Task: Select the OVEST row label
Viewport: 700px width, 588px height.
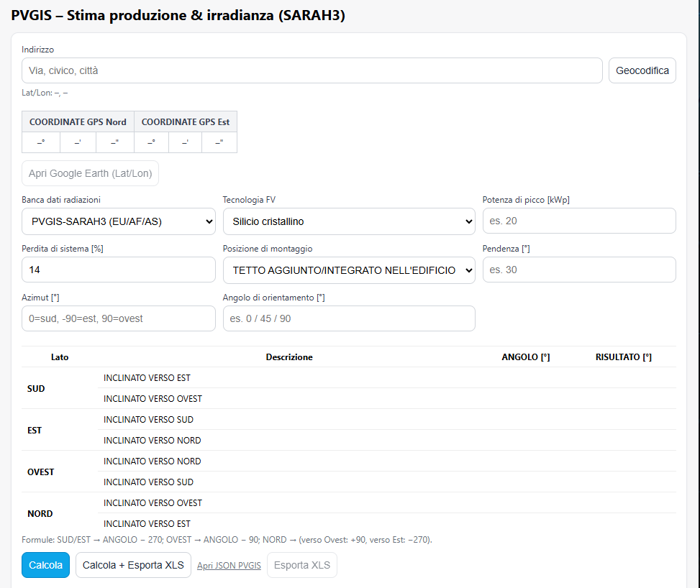Action: tap(40, 472)
